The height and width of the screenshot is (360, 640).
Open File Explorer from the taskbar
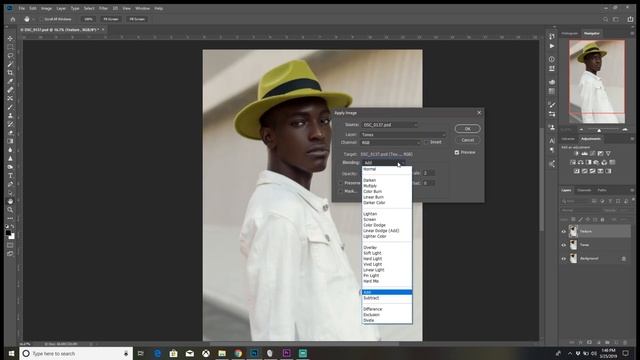coord(222,353)
